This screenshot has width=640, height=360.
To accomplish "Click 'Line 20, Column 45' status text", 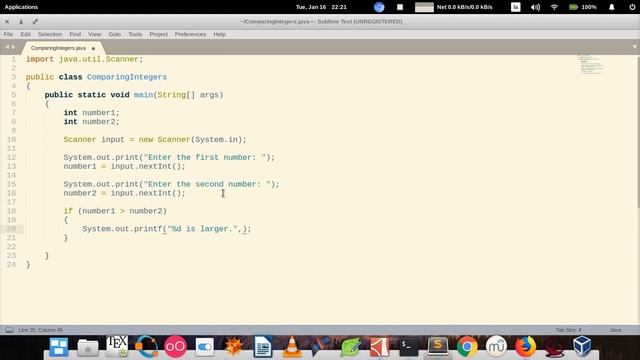I will (x=40, y=330).
